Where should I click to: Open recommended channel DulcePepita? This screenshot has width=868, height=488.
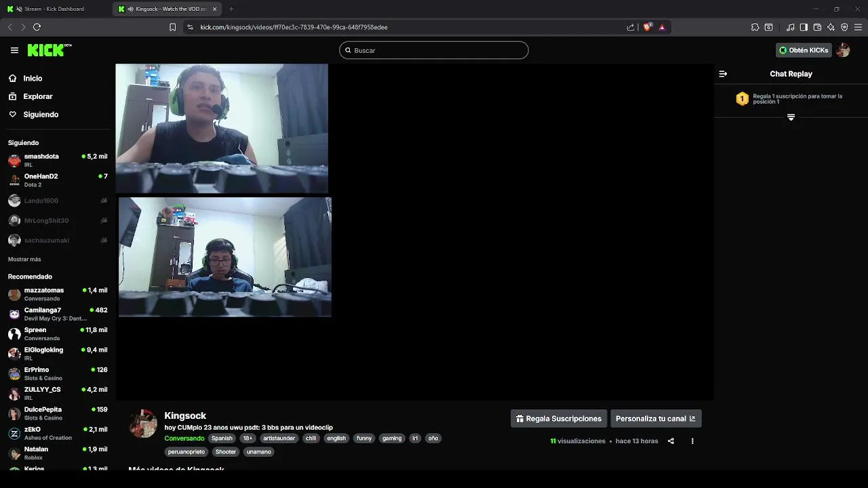tap(58, 413)
